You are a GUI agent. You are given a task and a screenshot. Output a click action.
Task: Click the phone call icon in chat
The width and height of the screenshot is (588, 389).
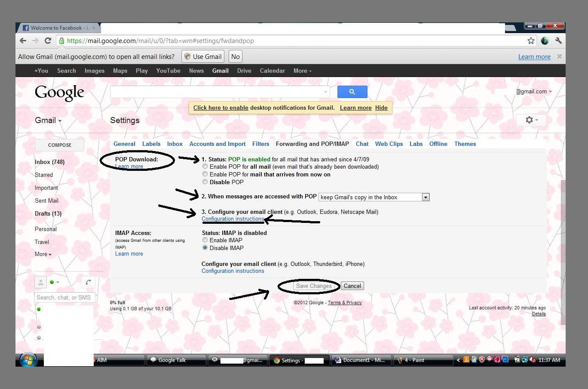coord(88,282)
